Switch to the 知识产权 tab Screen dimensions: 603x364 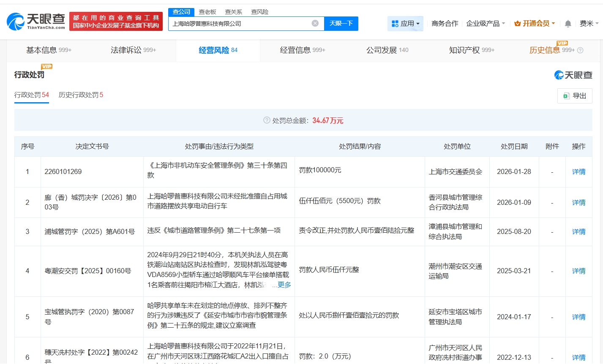point(471,50)
